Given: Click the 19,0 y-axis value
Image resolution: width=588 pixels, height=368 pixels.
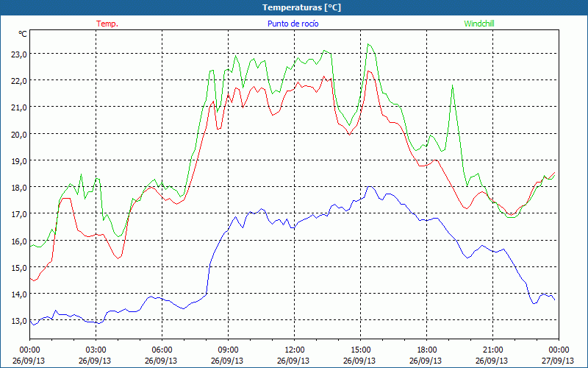Looking at the screenshot, I should [x=19, y=160].
